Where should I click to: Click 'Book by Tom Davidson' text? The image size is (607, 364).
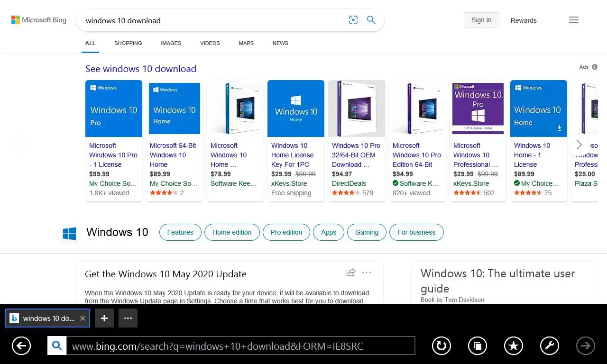point(452,300)
